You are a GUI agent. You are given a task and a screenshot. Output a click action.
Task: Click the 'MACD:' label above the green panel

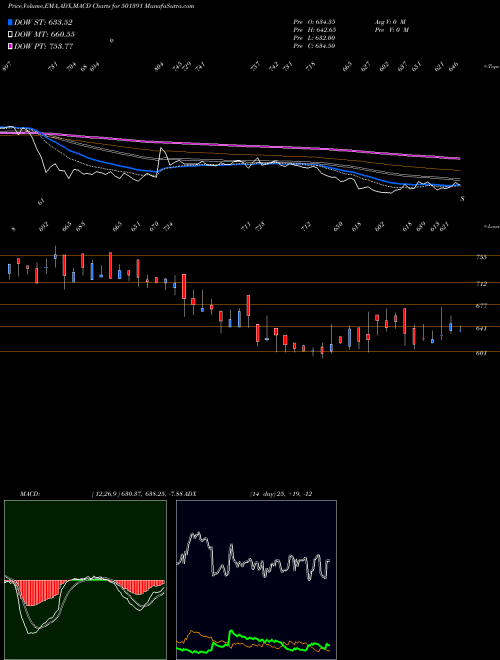click(x=29, y=493)
